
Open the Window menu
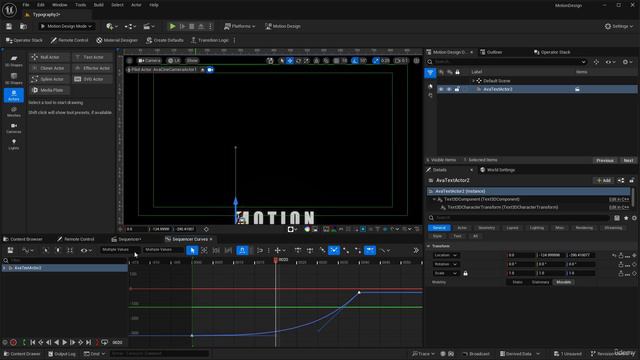point(60,5)
